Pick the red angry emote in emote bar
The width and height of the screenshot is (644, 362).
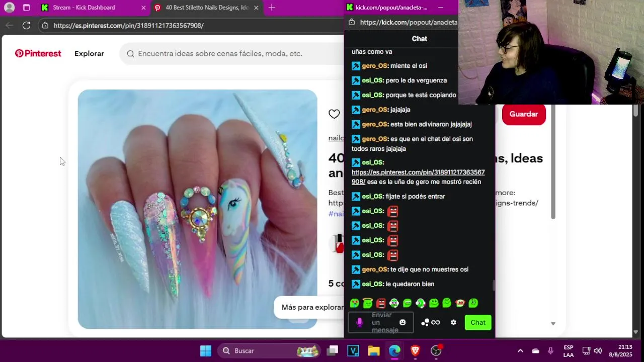point(381,303)
